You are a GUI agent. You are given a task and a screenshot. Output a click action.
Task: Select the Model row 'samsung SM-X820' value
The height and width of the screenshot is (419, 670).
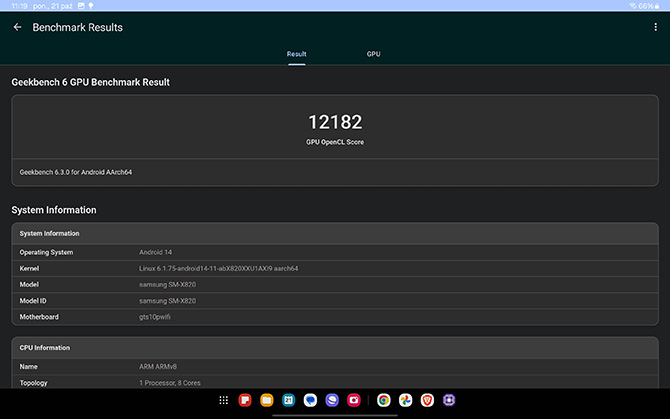click(168, 284)
